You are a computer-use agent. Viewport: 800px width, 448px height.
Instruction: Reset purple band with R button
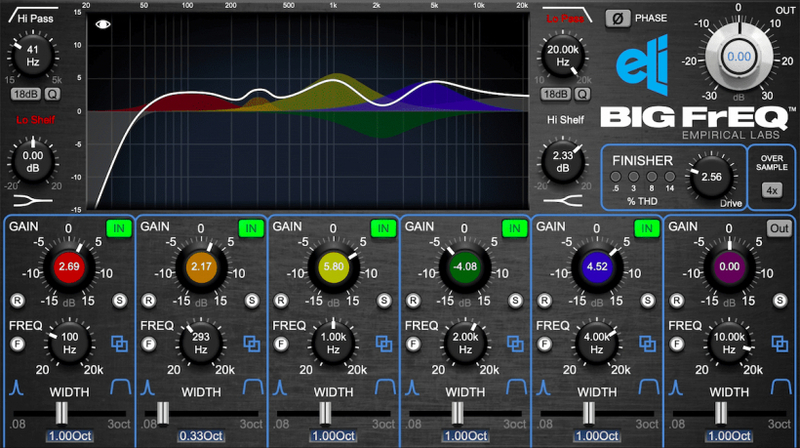(x=677, y=301)
